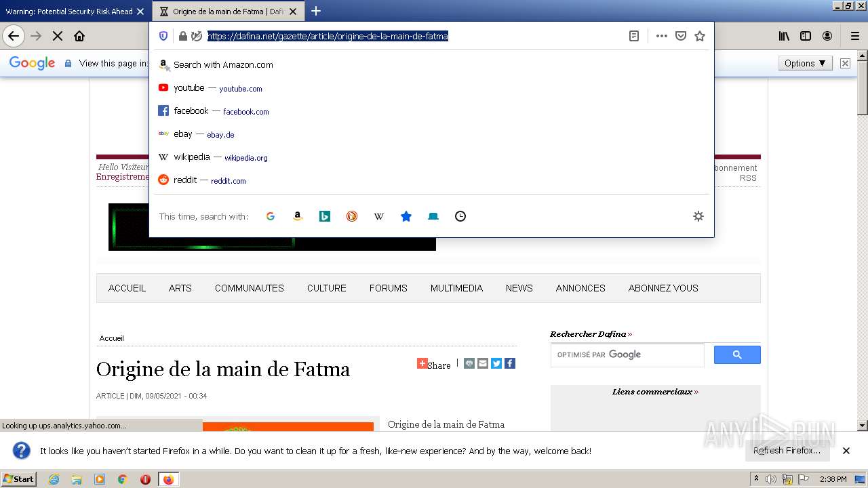Search this time with DuckDuckGo icon
Viewport: 868px width, 488px height.
point(352,216)
